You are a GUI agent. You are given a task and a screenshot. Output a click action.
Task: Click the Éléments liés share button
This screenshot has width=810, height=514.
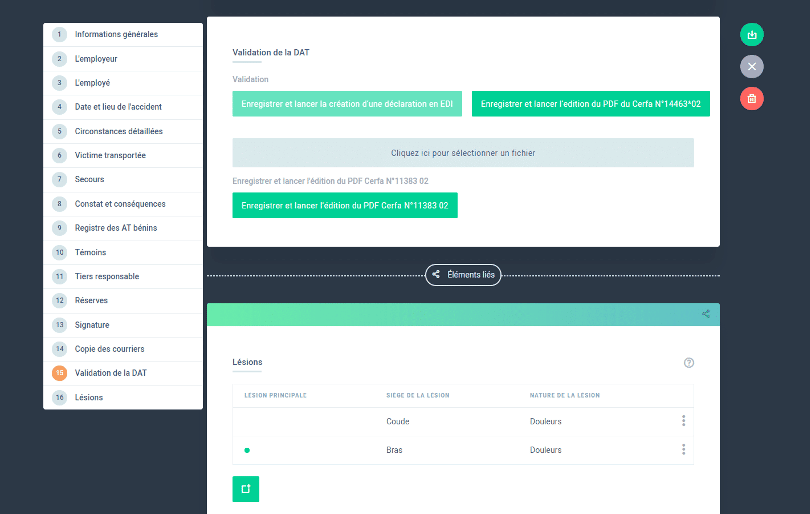[x=463, y=275]
